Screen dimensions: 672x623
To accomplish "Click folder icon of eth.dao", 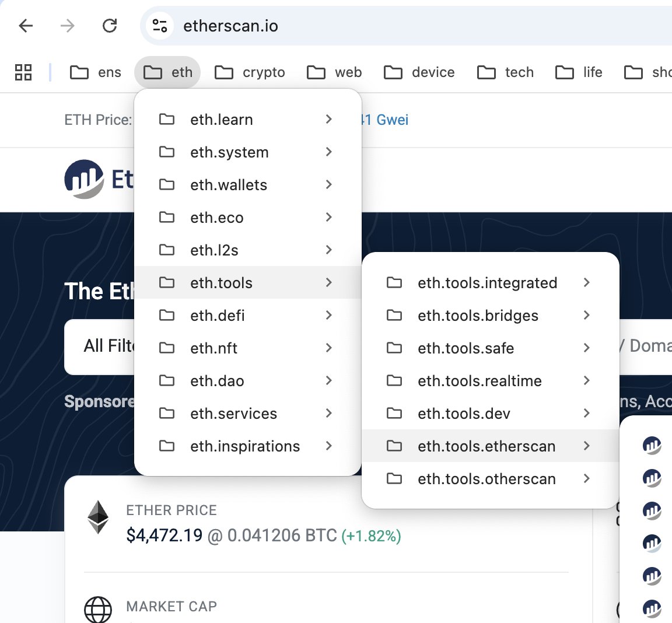I will [x=167, y=380].
